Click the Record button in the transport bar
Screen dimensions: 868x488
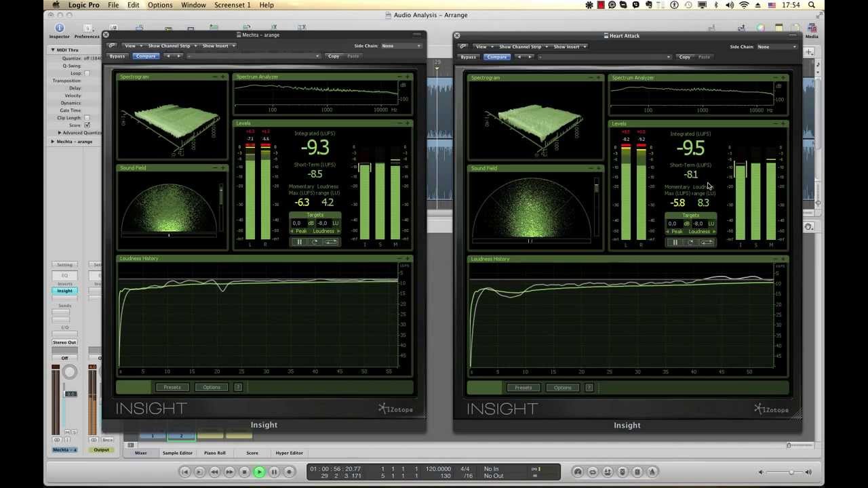(x=289, y=472)
